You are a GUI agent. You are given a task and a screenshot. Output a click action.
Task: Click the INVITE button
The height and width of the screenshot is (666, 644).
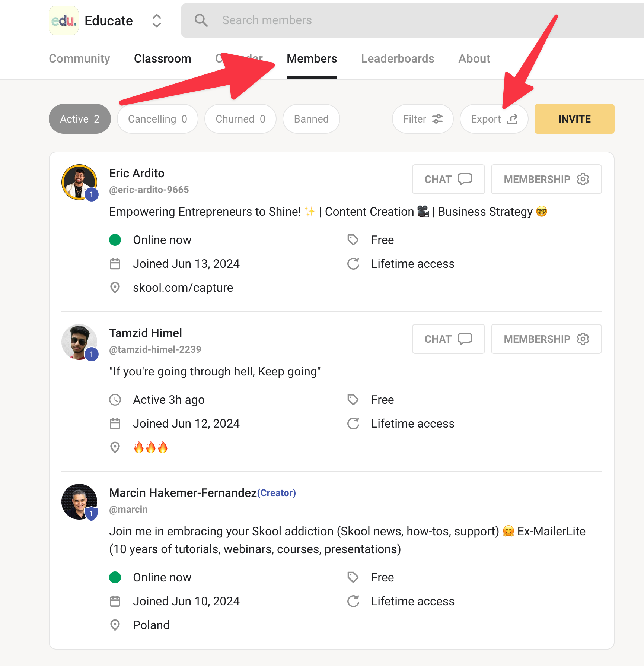click(x=574, y=119)
